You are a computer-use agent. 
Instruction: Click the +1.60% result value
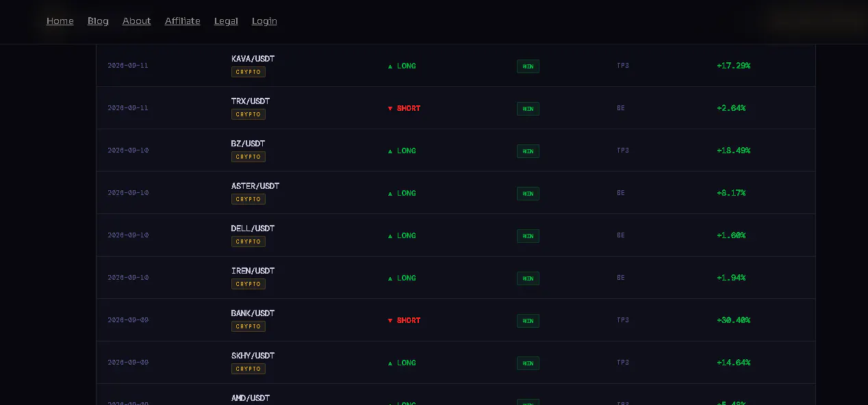[x=731, y=235]
